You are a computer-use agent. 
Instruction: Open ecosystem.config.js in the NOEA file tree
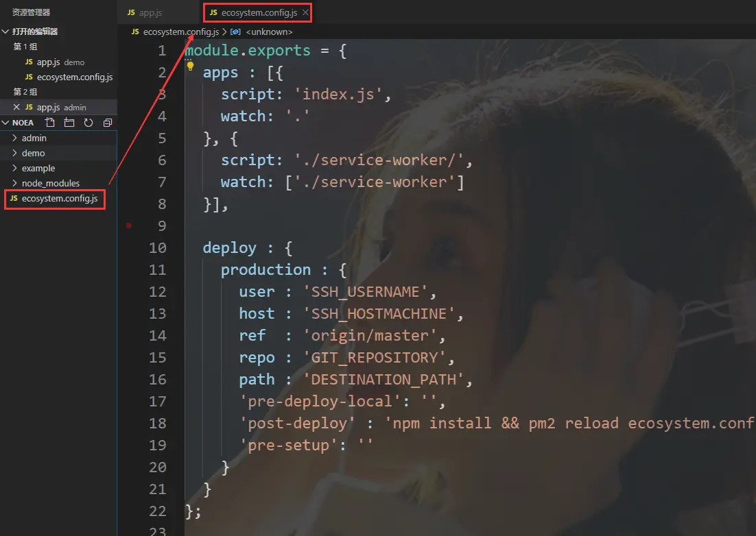click(x=58, y=198)
